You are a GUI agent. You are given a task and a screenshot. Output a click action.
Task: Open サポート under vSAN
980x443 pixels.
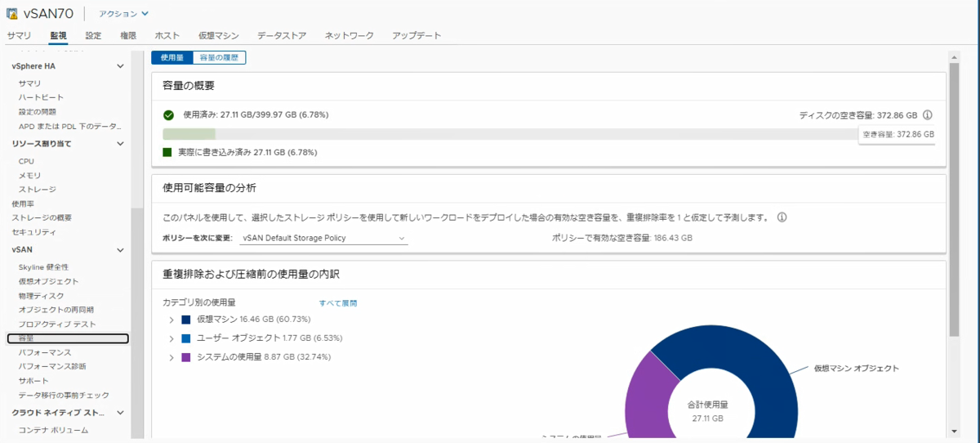click(x=33, y=381)
